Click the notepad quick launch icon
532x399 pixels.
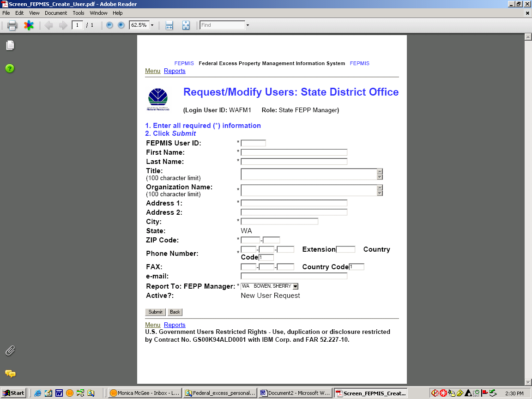click(48, 393)
